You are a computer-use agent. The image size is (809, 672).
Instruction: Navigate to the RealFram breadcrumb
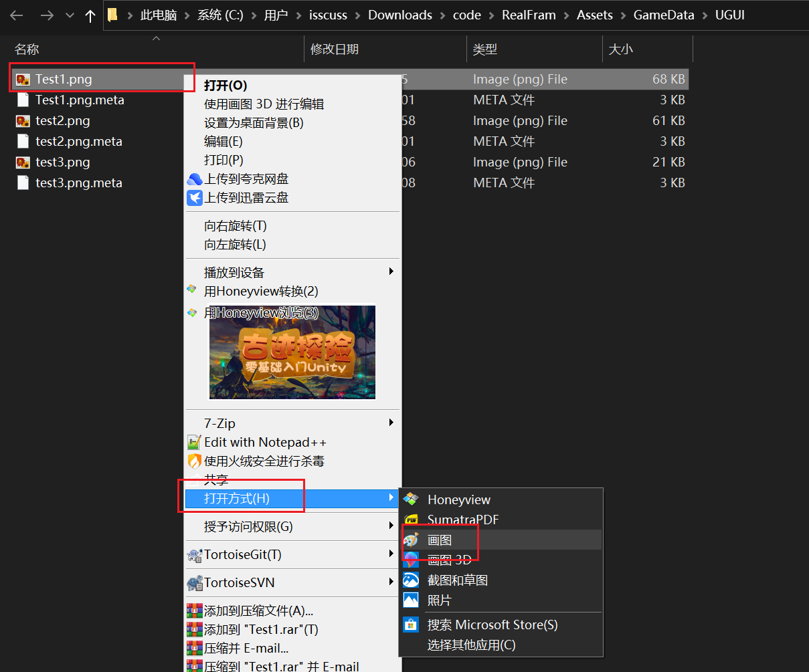[529, 15]
